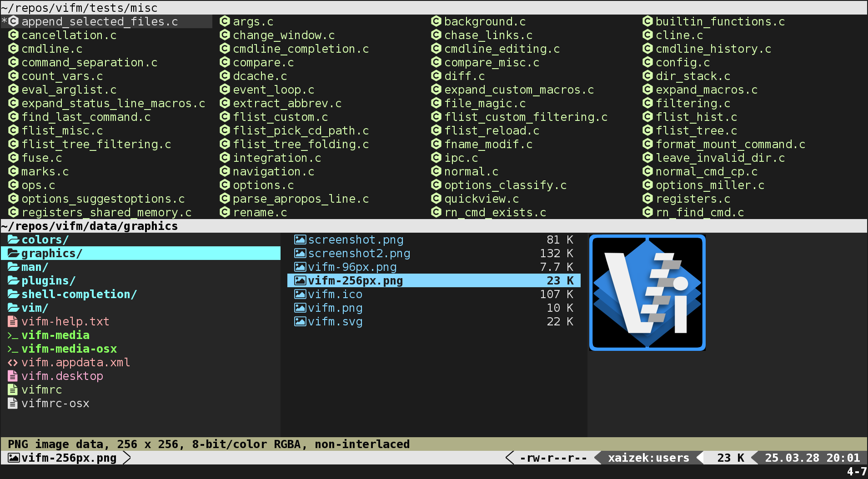Image resolution: width=868 pixels, height=479 pixels.
Task: Select quickview.c file
Action: click(x=482, y=199)
